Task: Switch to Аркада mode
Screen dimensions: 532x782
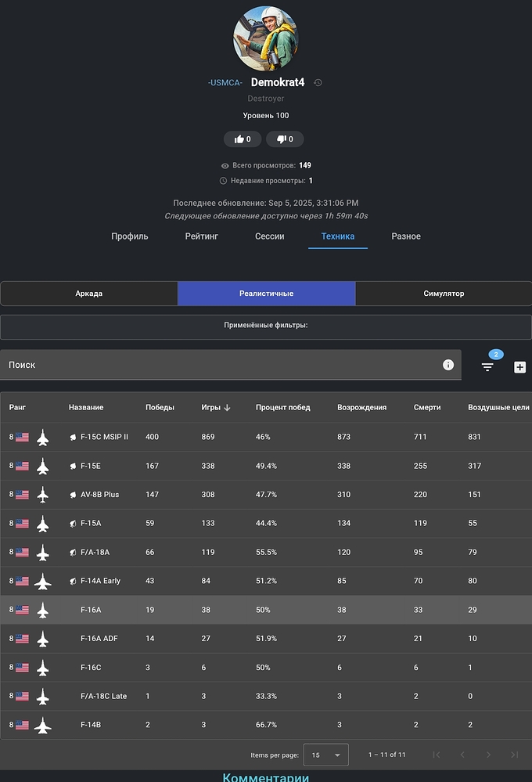Action: click(88, 294)
